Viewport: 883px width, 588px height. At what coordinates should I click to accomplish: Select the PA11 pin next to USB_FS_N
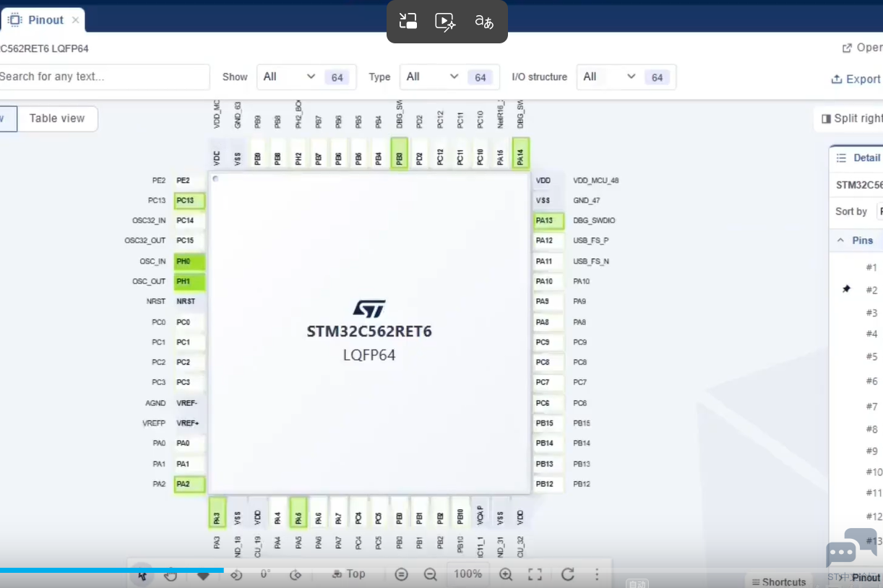pyautogui.click(x=548, y=261)
